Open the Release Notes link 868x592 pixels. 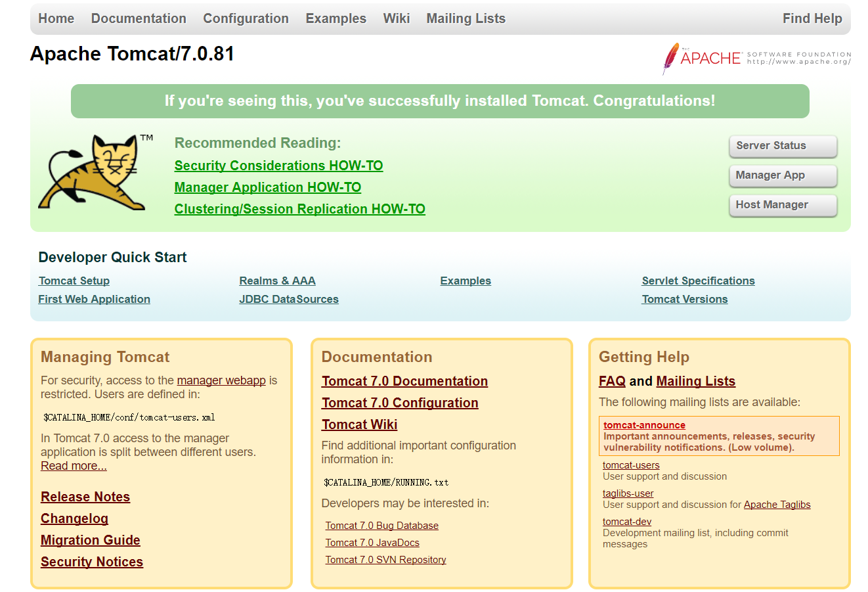tap(85, 497)
